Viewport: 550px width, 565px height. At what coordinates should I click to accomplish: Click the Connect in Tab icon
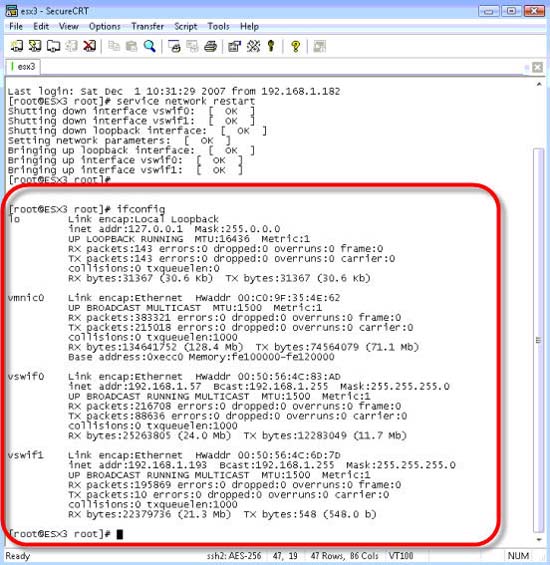(53, 46)
